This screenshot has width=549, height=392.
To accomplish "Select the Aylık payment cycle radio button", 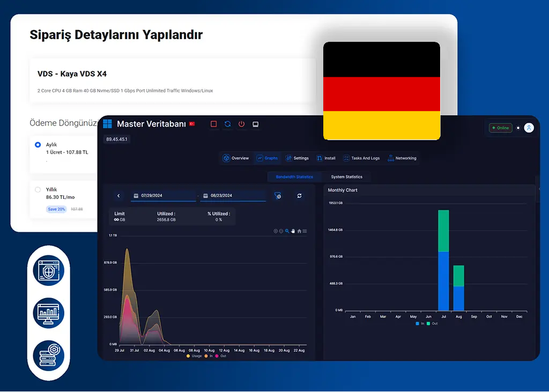I will point(38,145).
